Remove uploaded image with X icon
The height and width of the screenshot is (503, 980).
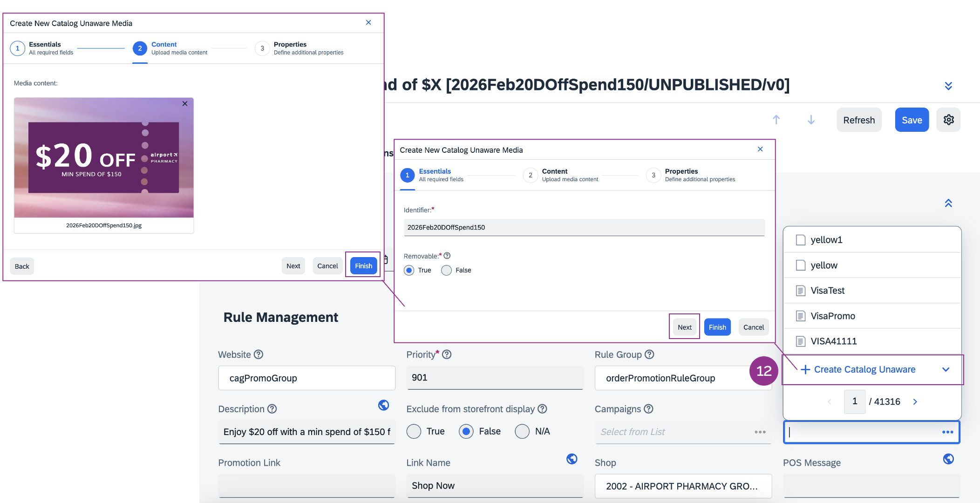pyautogui.click(x=185, y=103)
